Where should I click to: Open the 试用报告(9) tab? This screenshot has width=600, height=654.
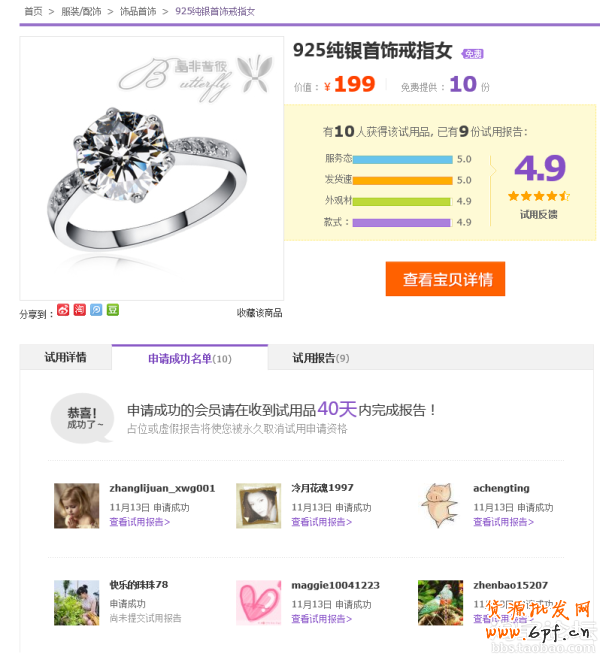(321, 358)
